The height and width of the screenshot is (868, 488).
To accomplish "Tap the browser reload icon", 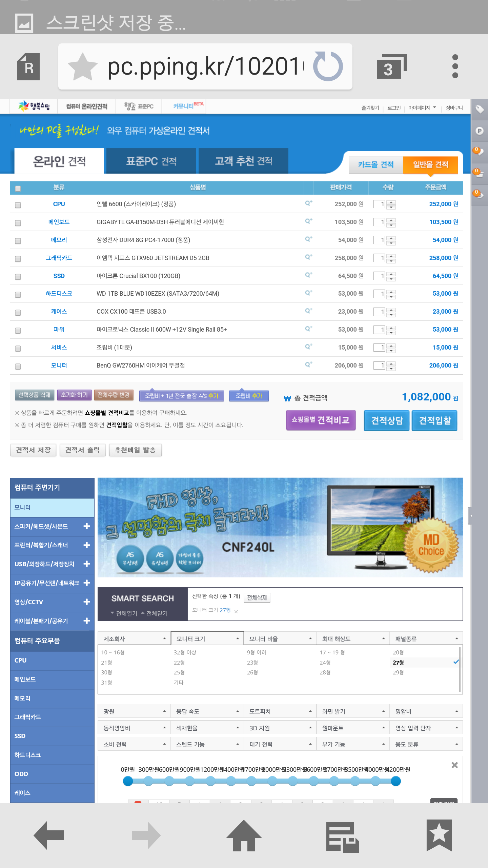I will (x=328, y=66).
